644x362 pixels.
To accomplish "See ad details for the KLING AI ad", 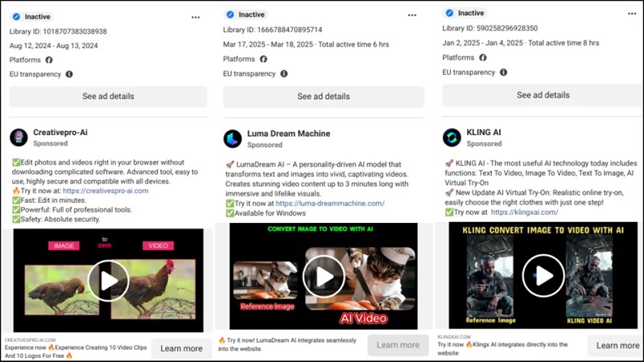I will tap(542, 95).
